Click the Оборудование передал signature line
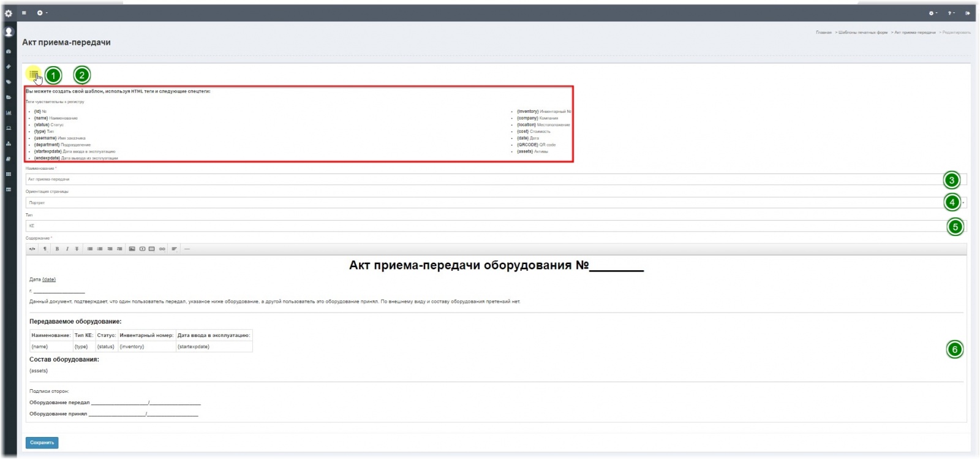The height and width of the screenshot is (459, 980). [x=115, y=403]
